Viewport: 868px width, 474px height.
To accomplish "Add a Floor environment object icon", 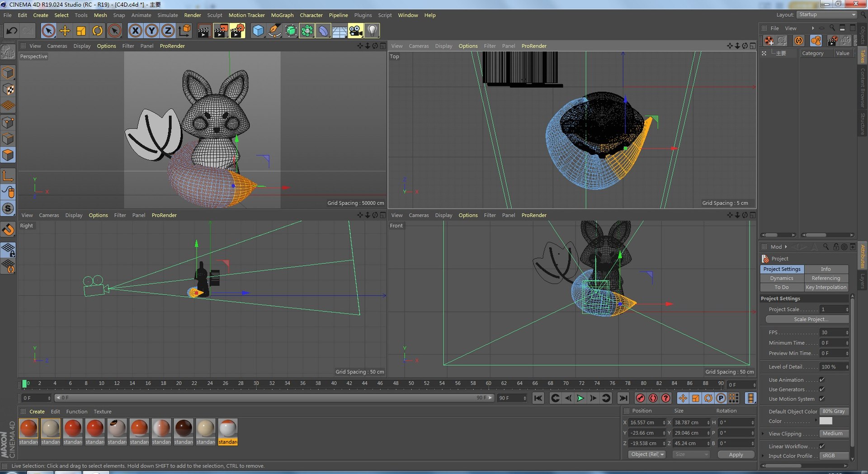I will [x=340, y=31].
